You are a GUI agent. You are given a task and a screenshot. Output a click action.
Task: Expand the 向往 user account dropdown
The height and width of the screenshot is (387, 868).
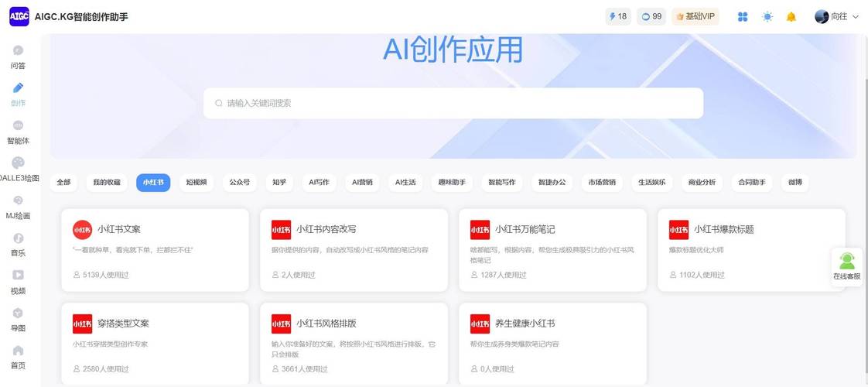tap(837, 16)
